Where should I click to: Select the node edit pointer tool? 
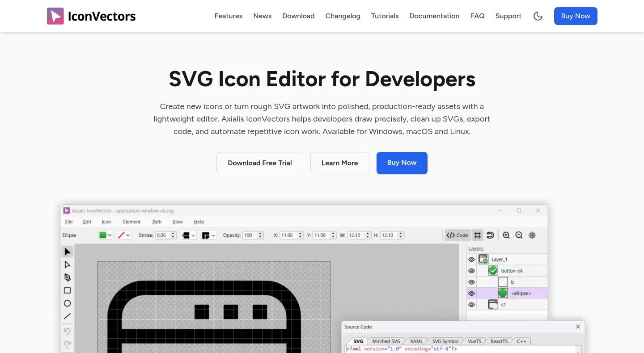tap(67, 265)
